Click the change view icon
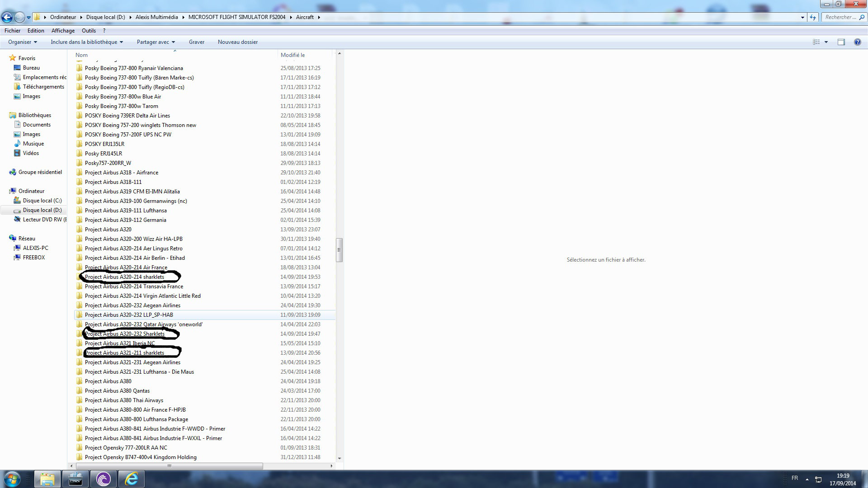868x488 pixels. [816, 42]
